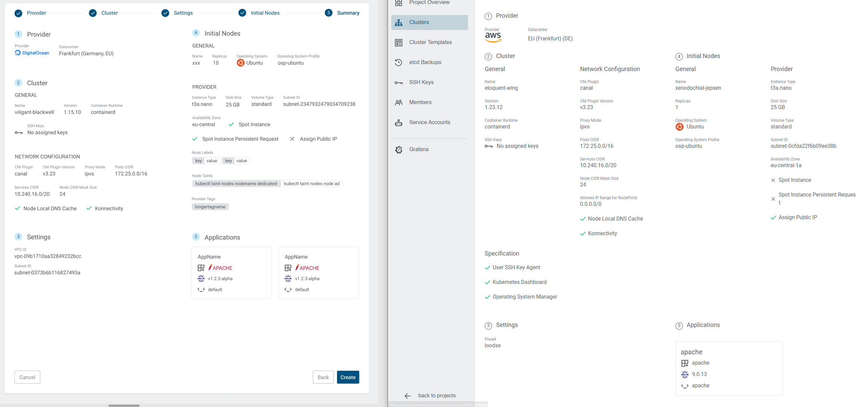Click the key icon beside wizard No assigned keys

pyautogui.click(x=19, y=133)
